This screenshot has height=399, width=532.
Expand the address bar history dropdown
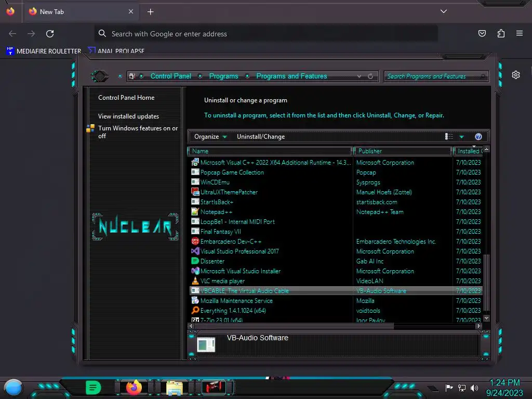coord(359,76)
